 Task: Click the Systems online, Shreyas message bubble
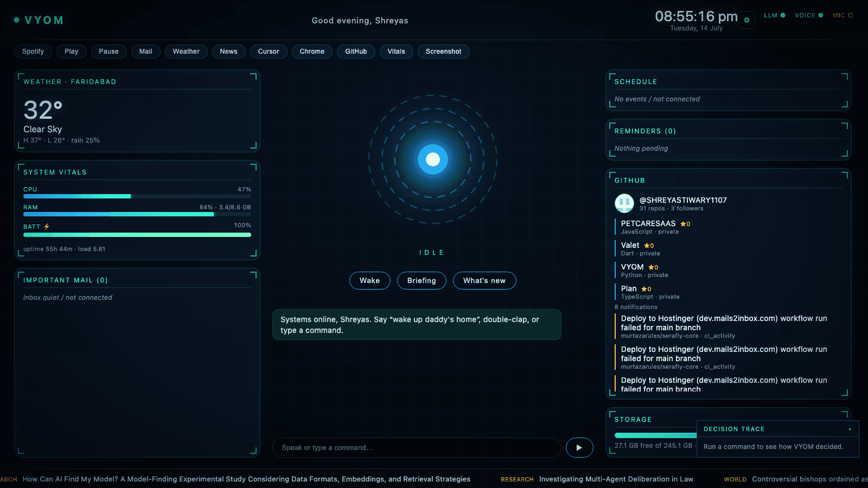pyautogui.click(x=417, y=325)
